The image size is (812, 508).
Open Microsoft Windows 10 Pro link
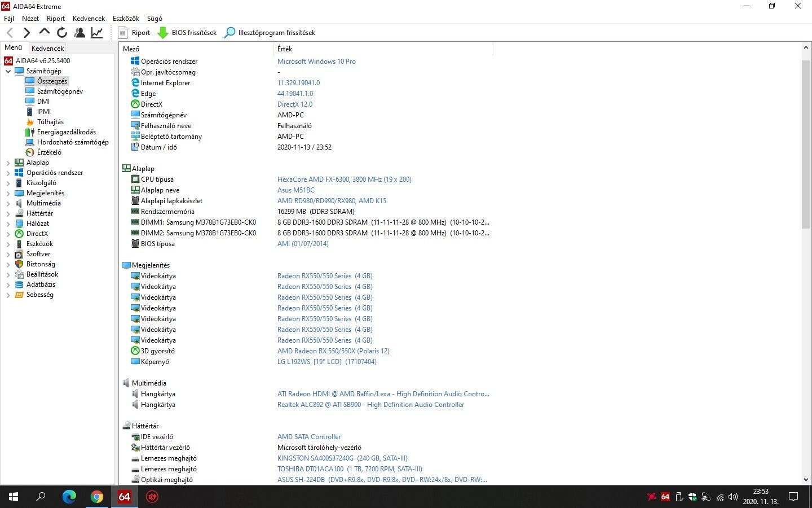(x=316, y=62)
